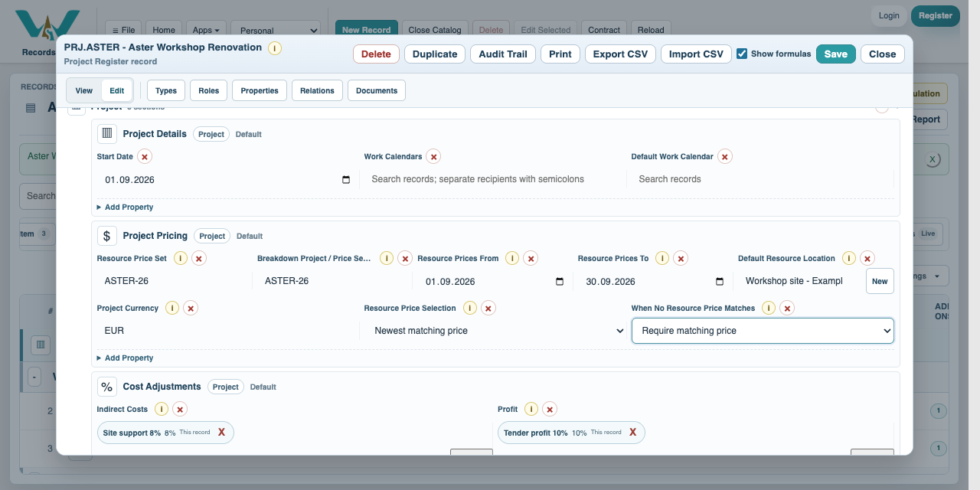980x490 pixels.
Task: Duplicate this record
Action: click(435, 54)
